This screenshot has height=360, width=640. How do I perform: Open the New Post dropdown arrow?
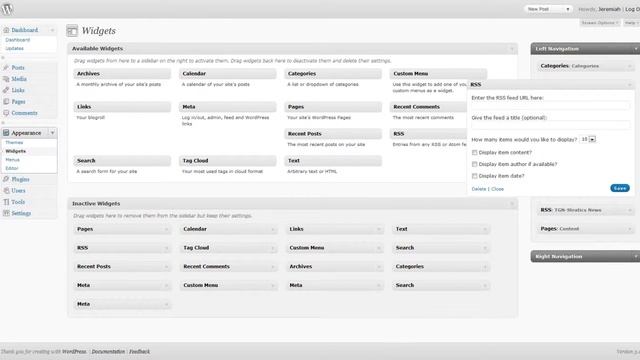pos(567,9)
